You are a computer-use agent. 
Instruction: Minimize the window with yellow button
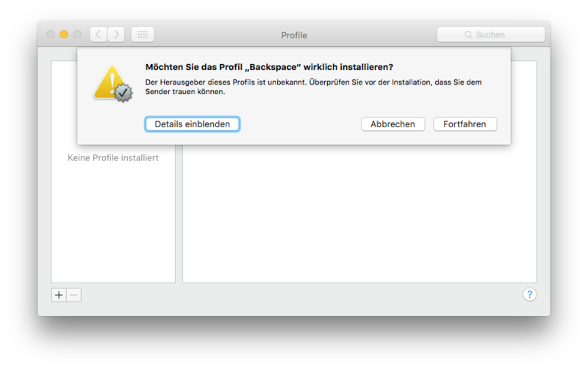point(64,35)
